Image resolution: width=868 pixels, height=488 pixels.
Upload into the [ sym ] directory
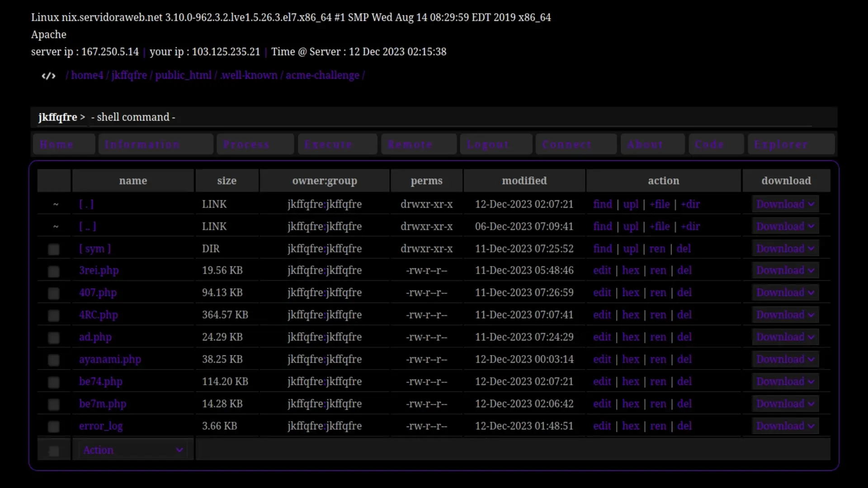[631, 249]
